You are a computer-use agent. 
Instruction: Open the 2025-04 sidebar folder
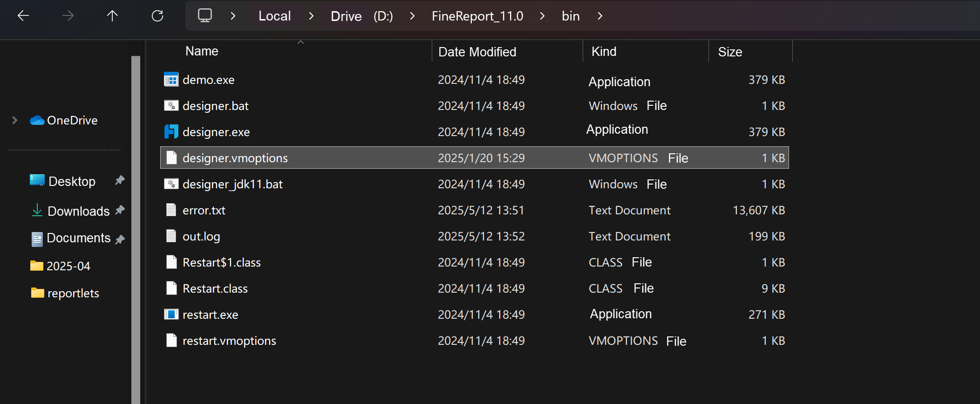(68, 266)
